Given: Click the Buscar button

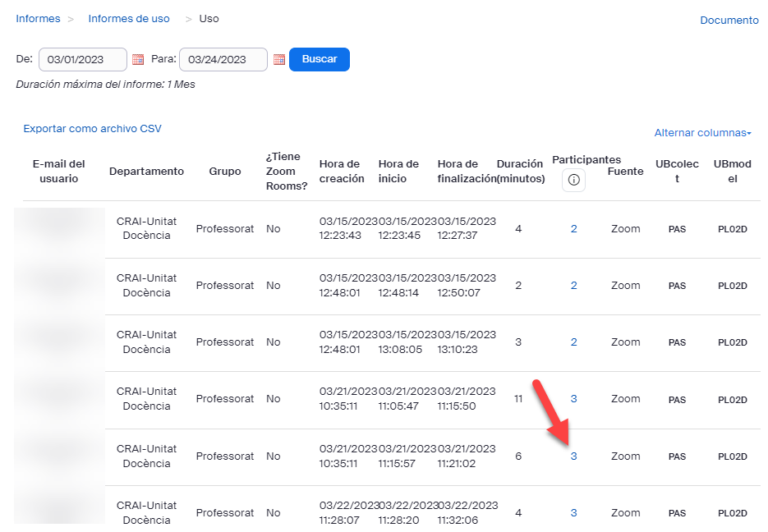Looking at the screenshot, I should pos(320,60).
